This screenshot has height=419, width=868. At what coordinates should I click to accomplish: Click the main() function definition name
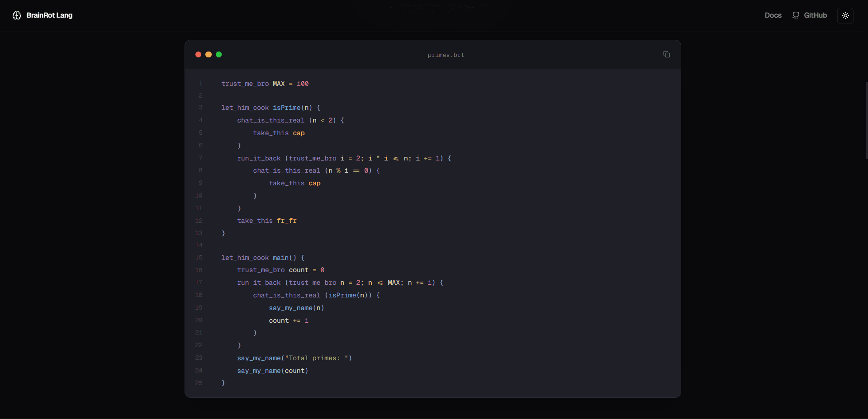[284, 258]
